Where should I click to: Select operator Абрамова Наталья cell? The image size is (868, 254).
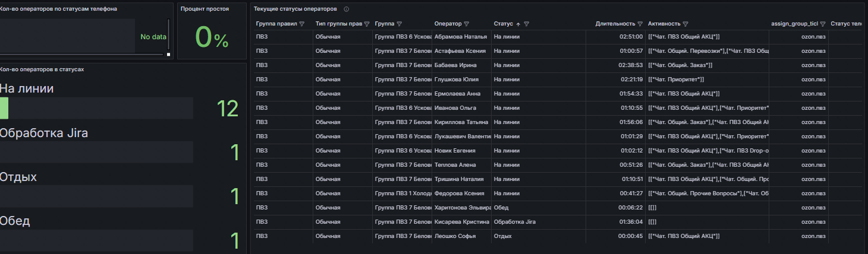tap(461, 37)
